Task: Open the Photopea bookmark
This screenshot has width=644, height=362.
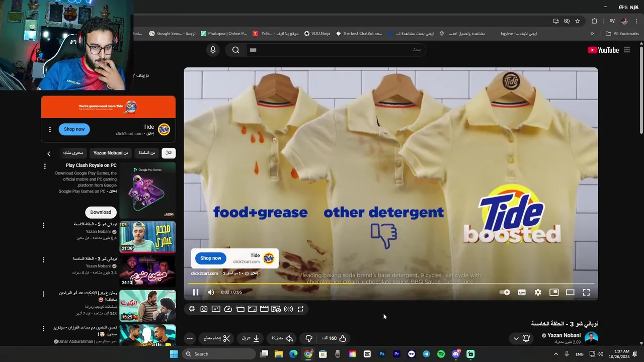Action: coord(224,34)
